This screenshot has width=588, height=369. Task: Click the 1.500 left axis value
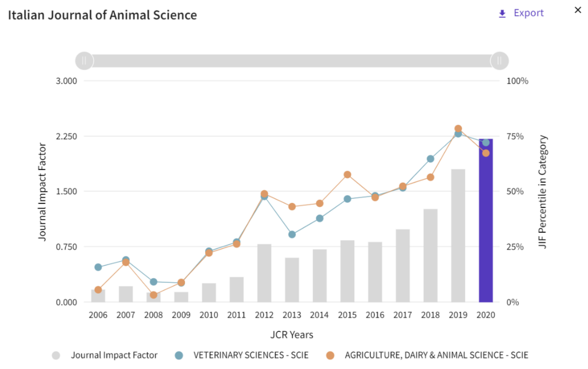[66, 191]
